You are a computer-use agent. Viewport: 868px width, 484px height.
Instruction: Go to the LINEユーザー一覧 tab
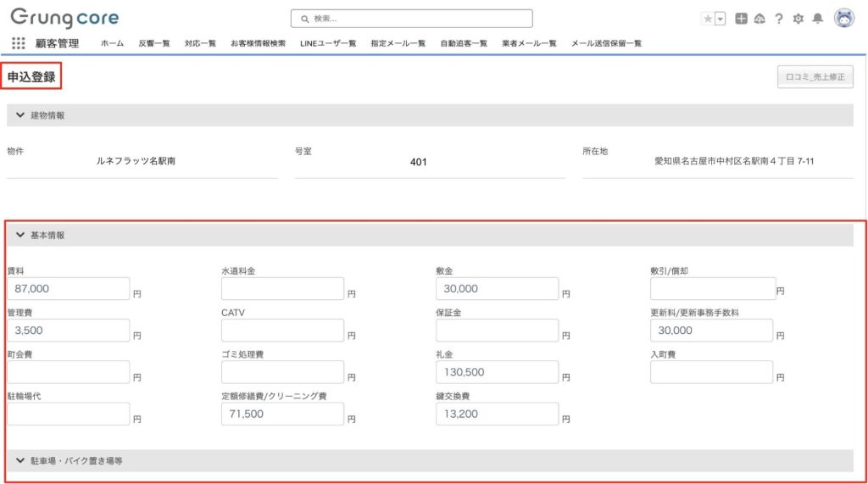(x=327, y=43)
